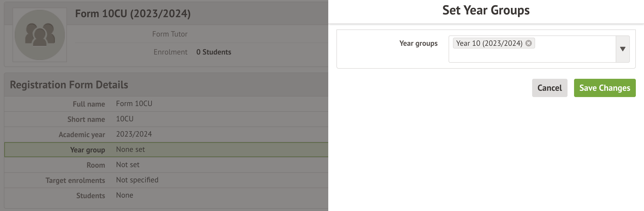Select the Short name 10CU row
This screenshot has height=211, width=644.
tap(166, 119)
